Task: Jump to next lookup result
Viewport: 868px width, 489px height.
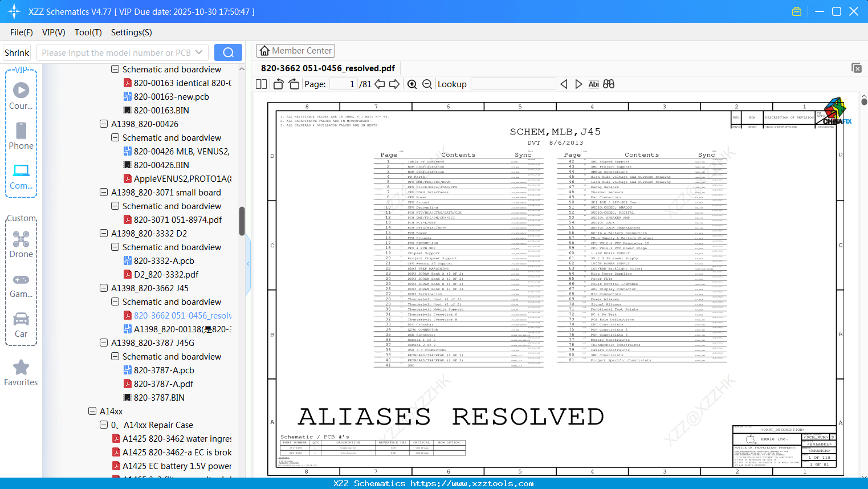Action: pyautogui.click(x=578, y=84)
